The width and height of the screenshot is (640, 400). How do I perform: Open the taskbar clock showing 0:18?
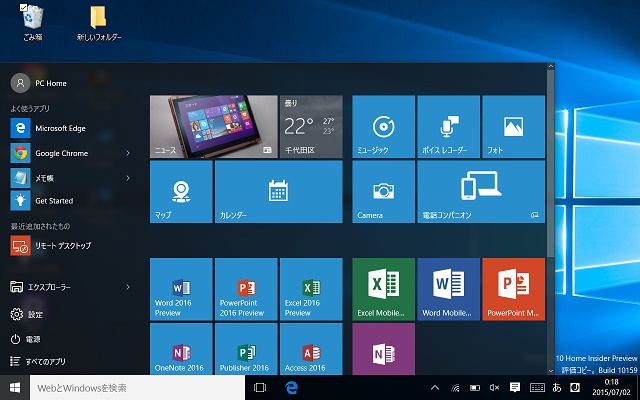pyautogui.click(x=611, y=387)
